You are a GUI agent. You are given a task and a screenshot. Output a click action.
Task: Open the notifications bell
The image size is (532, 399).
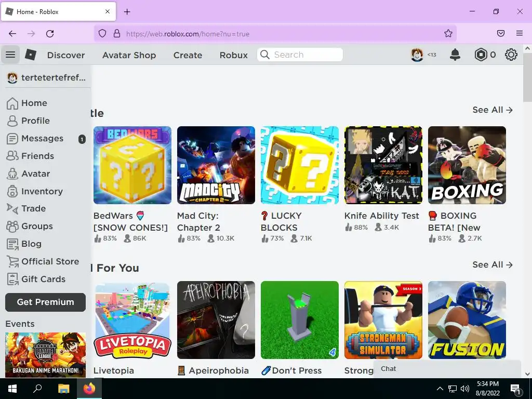(455, 55)
